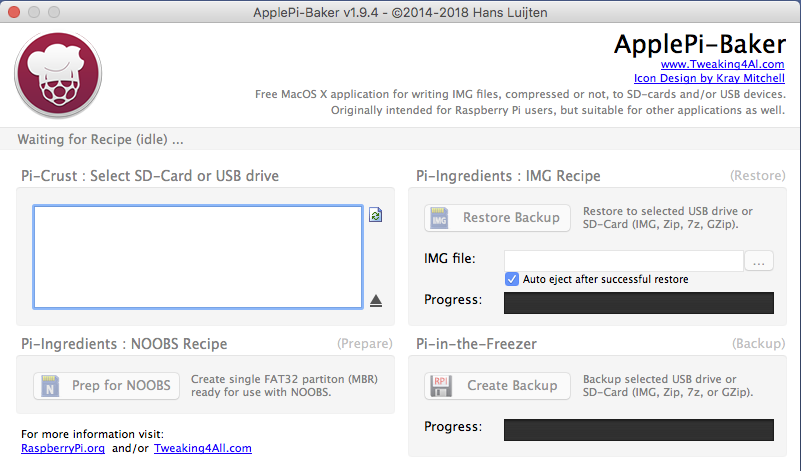Viewport: 801px width, 471px height.
Task: Refresh the SD-Card drive list
Action: point(376,215)
